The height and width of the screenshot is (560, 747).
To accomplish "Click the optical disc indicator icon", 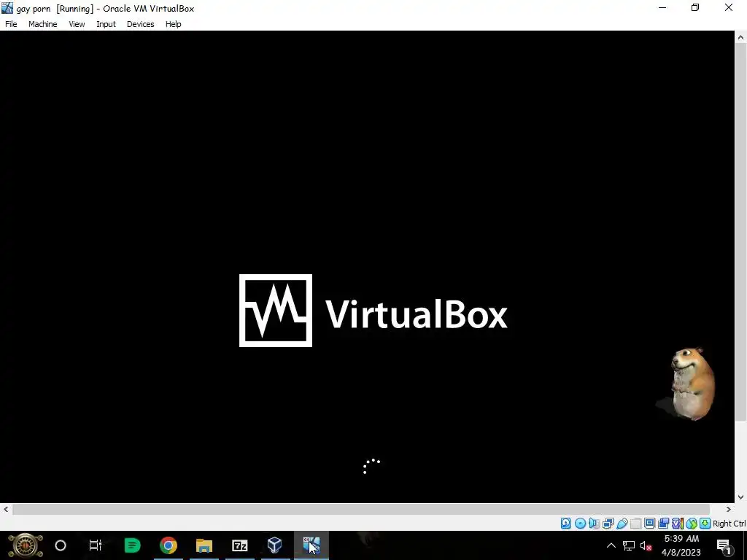I will [x=580, y=524].
